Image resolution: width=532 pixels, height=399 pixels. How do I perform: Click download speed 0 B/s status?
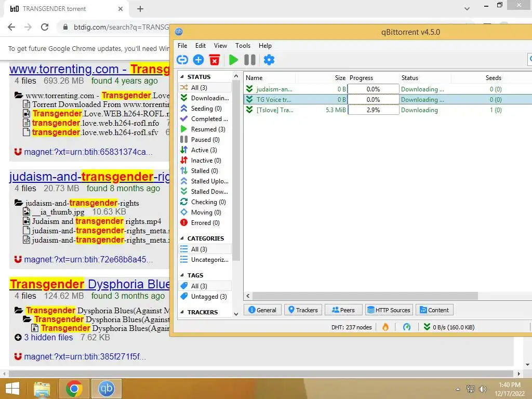[x=449, y=327]
